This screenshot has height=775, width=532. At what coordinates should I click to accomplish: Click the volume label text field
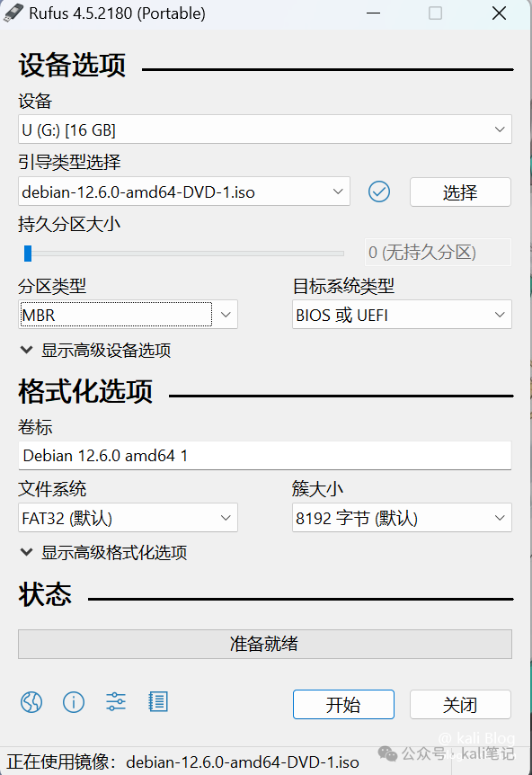(265, 455)
